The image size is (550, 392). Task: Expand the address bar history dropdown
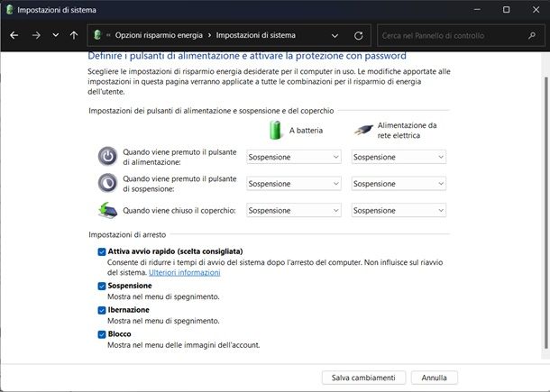tap(335, 35)
